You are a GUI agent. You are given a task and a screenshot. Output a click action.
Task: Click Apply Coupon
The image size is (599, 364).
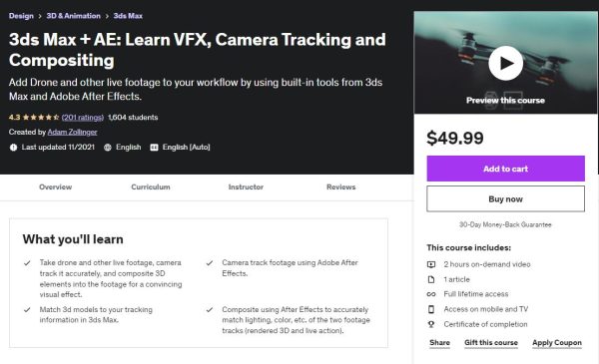point(557,343)
